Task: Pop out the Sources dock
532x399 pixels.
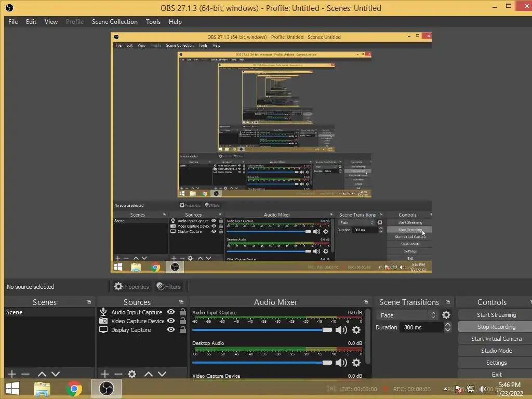Action: click(181, 302)
